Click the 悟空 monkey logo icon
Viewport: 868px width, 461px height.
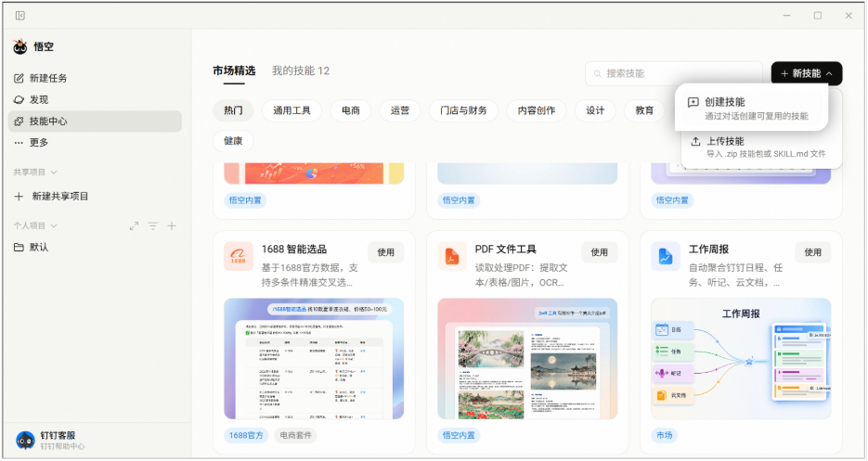coord(20,47)
